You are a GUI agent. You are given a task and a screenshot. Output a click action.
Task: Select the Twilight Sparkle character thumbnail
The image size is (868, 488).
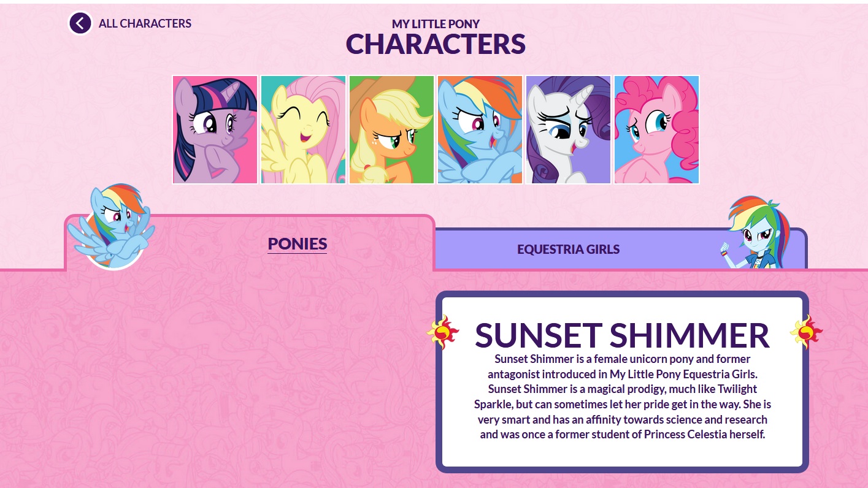[215, 129]
